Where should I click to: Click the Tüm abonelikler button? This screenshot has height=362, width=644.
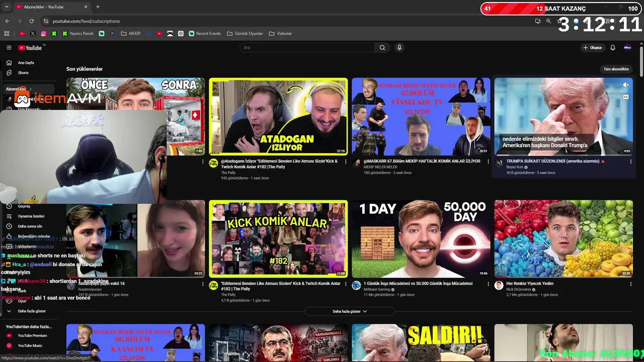click(616, 69)
